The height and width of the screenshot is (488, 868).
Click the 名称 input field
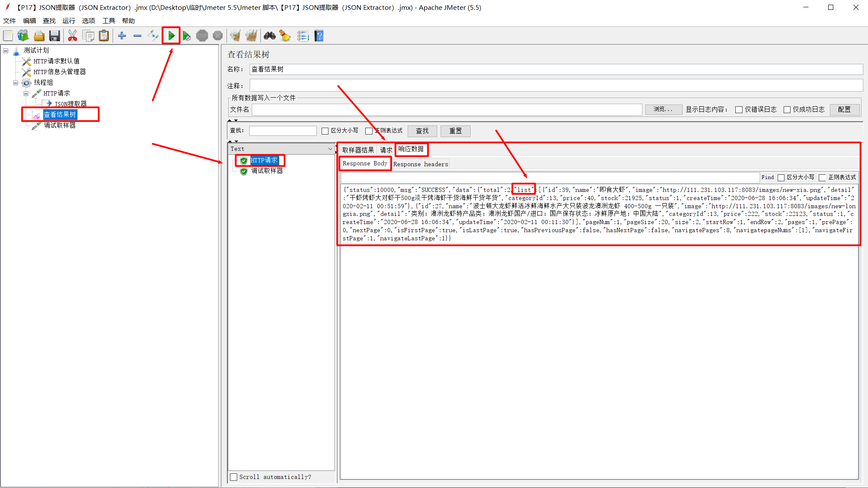pyautogui.click(x=556, y=69)
